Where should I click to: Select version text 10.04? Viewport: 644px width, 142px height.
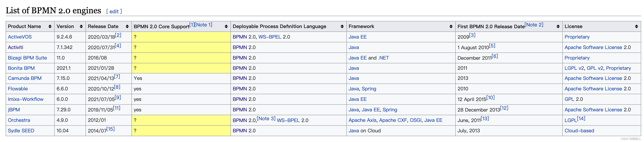(62, 131)
